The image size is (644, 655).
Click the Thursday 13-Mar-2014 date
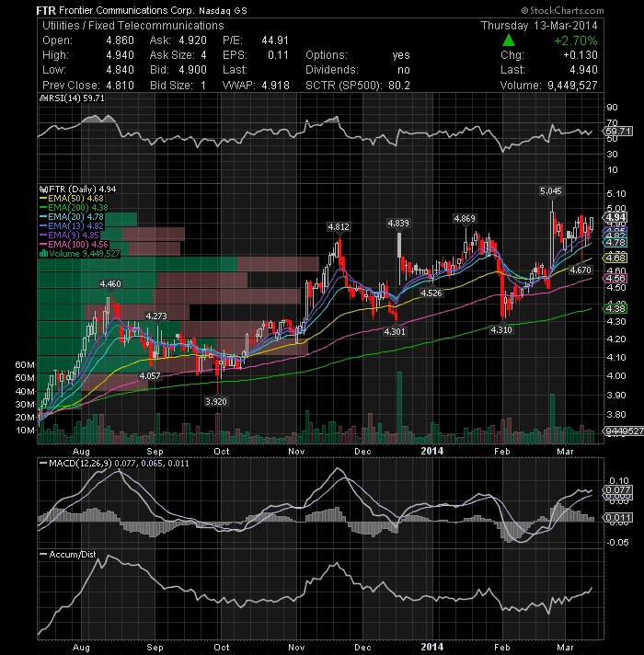coord(539,26)
